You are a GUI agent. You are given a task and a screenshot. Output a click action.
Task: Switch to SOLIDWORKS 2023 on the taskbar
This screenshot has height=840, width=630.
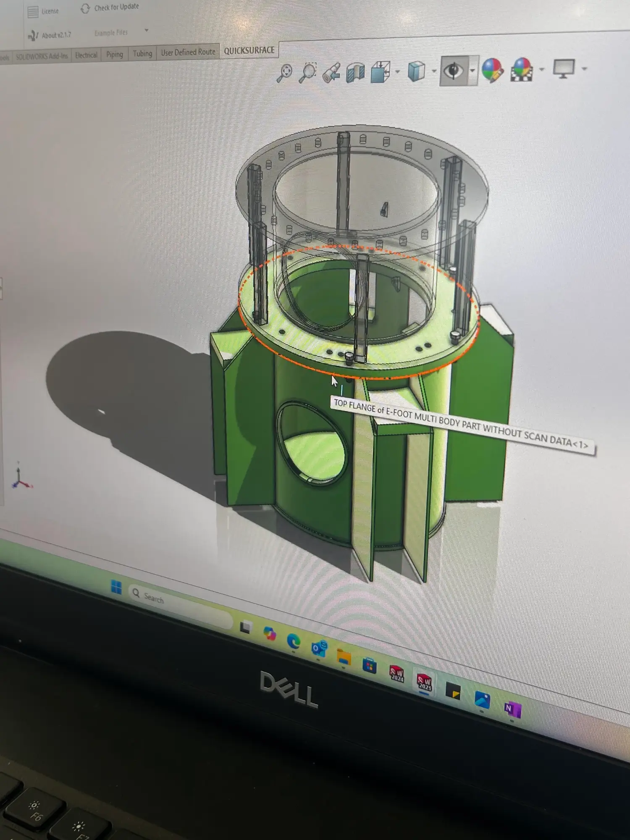(x=424, y=682)
